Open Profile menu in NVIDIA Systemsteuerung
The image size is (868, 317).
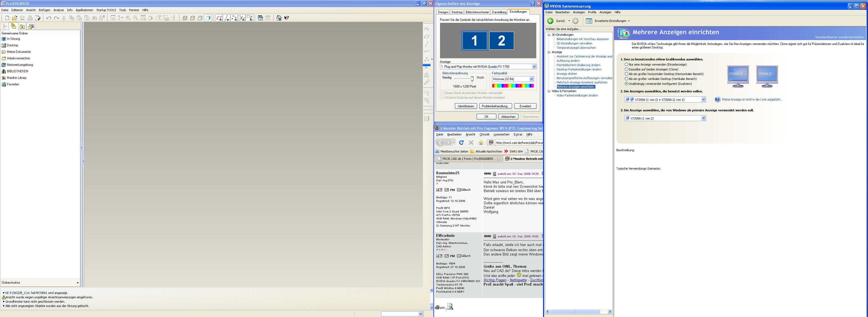[x=592, y=12]
